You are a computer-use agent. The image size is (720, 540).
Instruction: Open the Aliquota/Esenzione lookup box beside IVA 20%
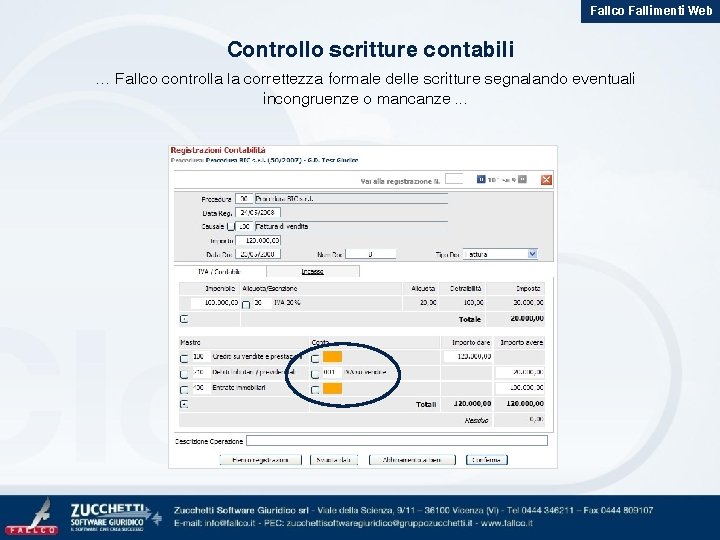(x=246, y=304)
